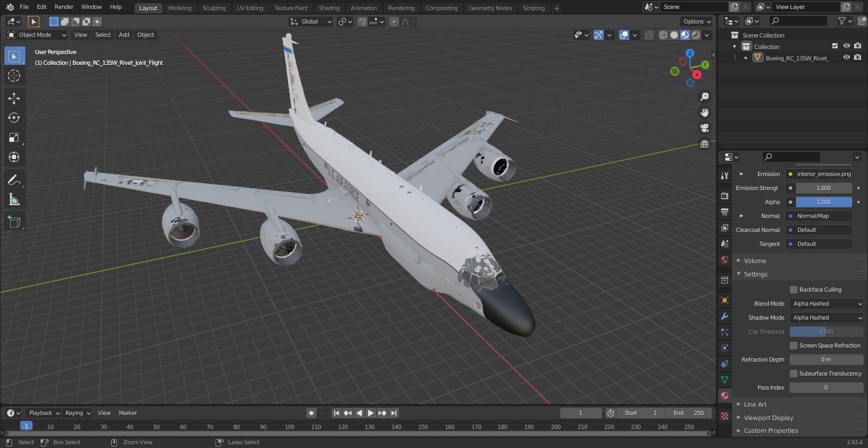Viewport: 868px width, 448px height.
Task: Activate the Rotate tool
Action: tap(14, 118)
